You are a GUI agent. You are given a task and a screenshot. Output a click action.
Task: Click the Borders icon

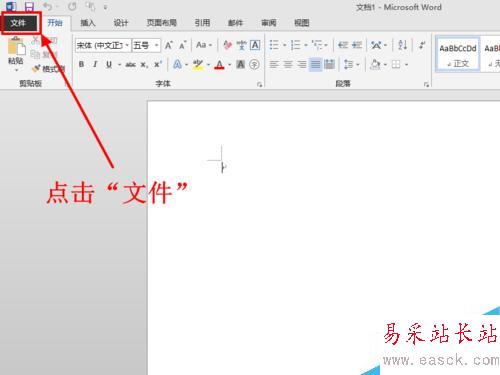click(396, 64)
